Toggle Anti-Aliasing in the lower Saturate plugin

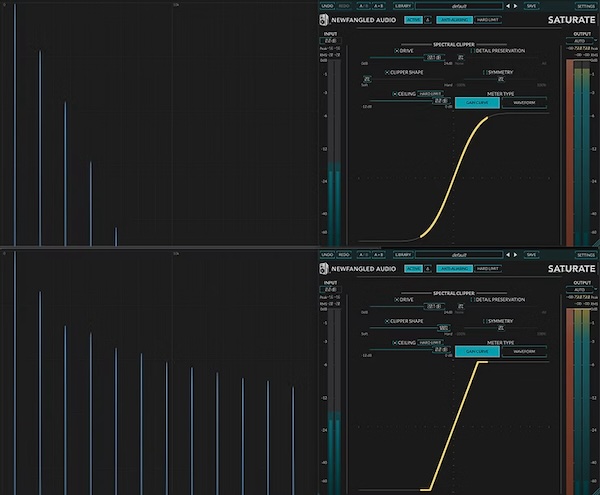click(454, 269)
